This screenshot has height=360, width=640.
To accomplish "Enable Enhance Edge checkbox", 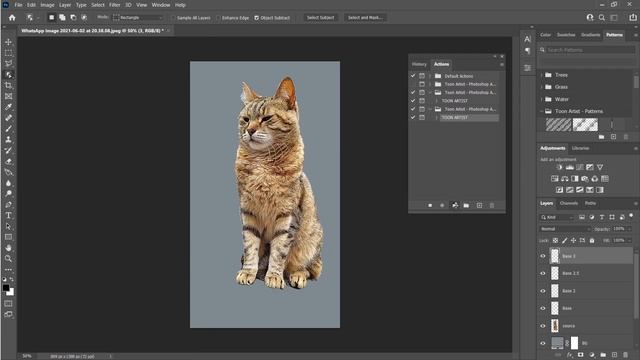I will click(x=218, y=18).
